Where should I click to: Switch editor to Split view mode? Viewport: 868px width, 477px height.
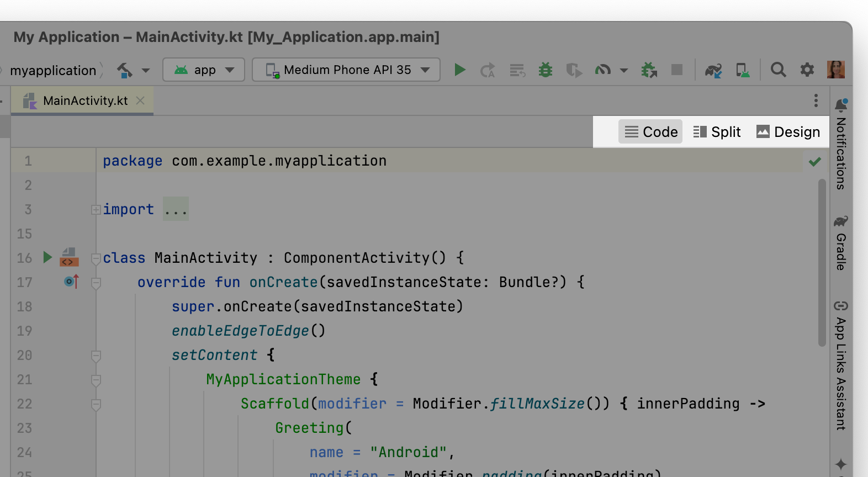(717, 132)
